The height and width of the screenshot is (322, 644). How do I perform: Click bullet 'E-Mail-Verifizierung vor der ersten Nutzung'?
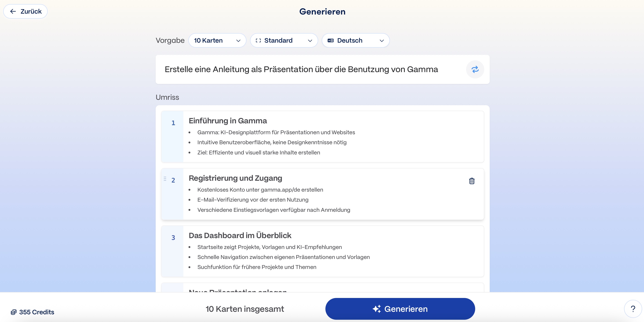(253, 200)
